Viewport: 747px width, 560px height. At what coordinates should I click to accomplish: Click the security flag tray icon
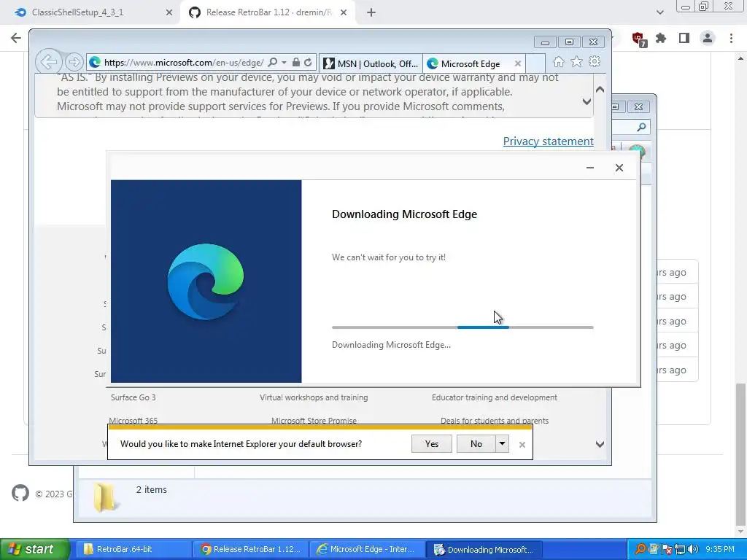tap(667, 549)
